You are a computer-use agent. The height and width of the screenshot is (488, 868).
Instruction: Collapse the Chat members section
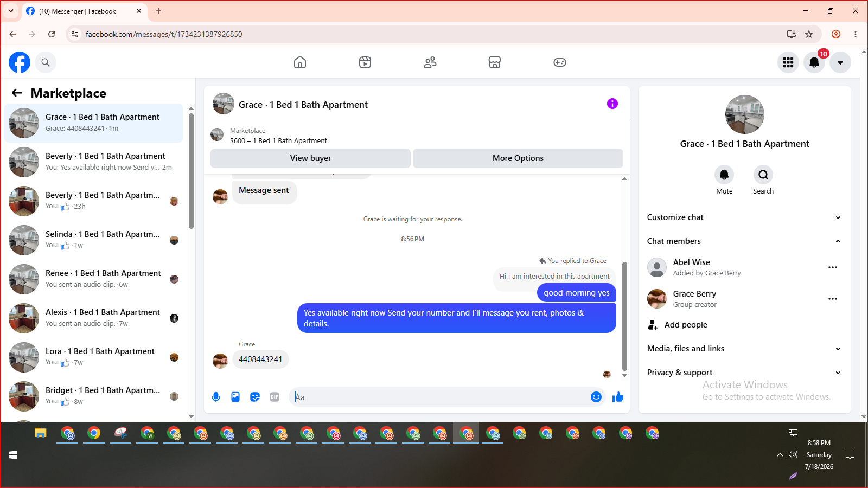[x=744, y=241]
